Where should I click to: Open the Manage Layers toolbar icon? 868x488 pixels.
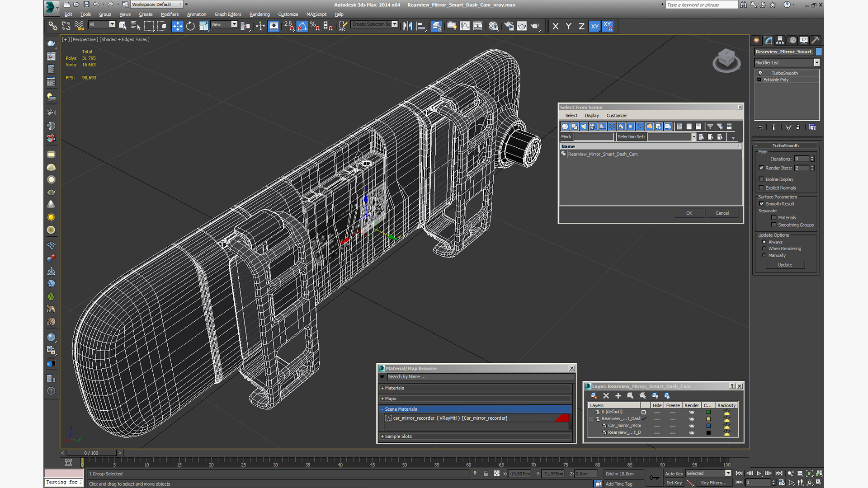pyautogui.click(x=436, y=26)
